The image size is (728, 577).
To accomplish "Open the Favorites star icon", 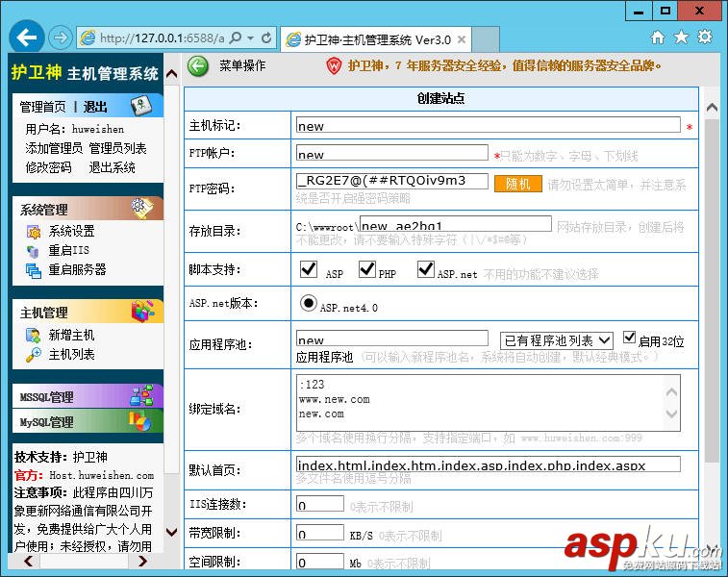I will click(681, 38).
